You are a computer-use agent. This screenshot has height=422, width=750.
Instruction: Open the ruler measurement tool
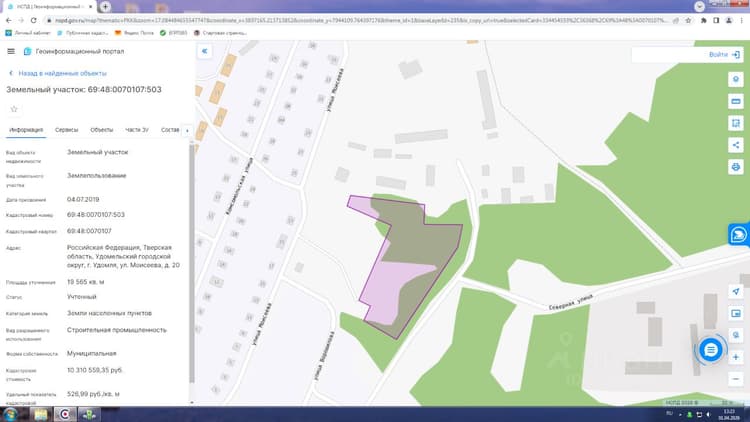point(736,101)
